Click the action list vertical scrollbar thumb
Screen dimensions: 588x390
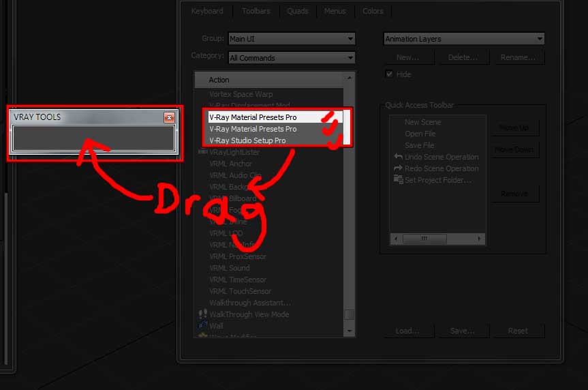tap(349, 314)
